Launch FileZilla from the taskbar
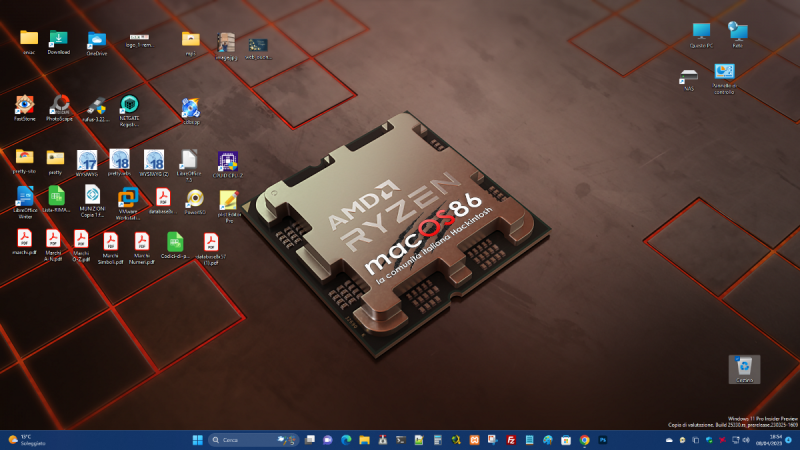This screenshot has width=800, height=450. click(511, 440)
